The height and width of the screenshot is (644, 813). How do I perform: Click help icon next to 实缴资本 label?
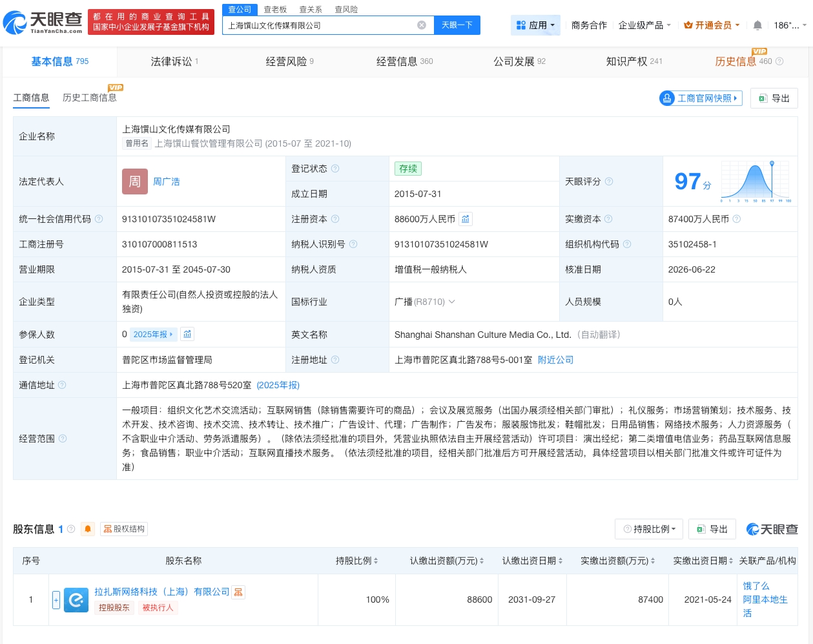coord(608,219)
